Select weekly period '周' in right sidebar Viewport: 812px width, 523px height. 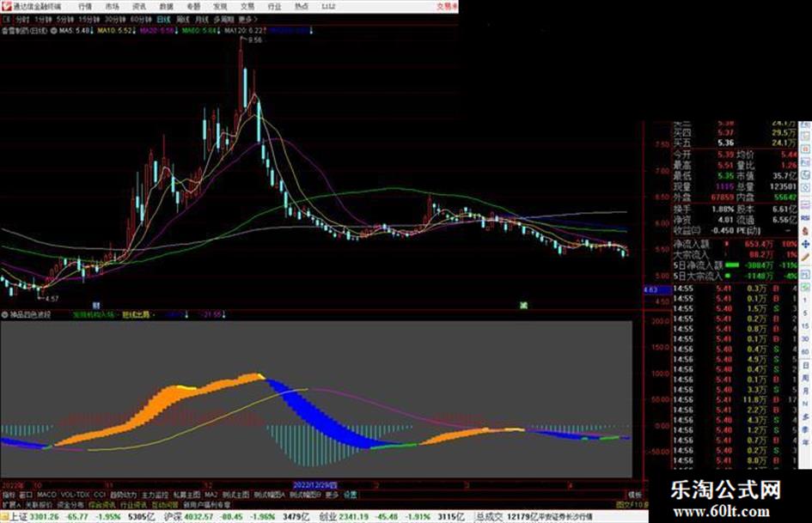click(805, 379)
